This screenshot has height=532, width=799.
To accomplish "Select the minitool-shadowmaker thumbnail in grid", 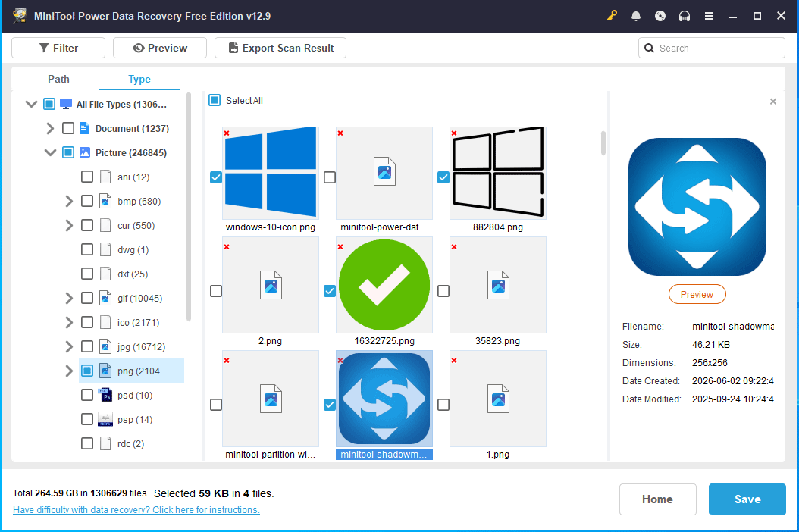I will 384,399.
